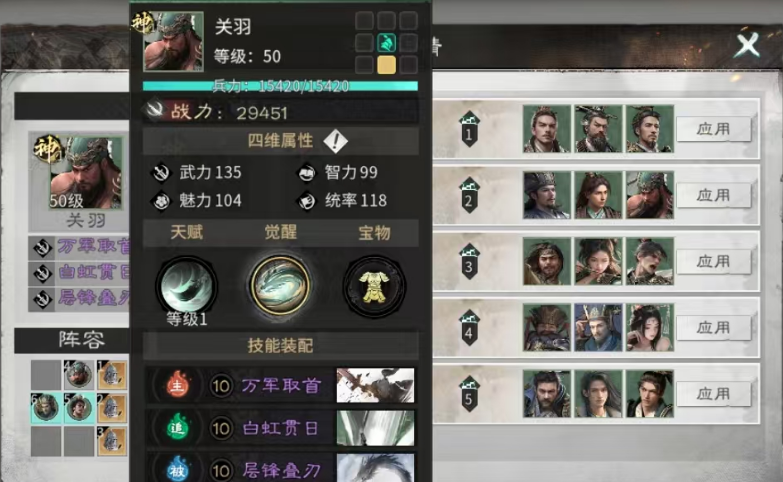Select the 万军取首 skill row
Screen dimensions: 783x482
[280, 386]
